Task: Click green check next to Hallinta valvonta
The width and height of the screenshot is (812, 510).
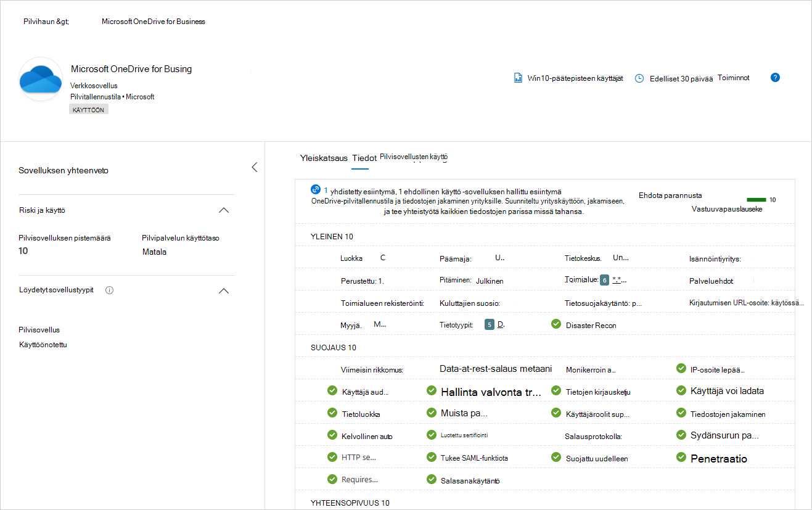Action: (432, 390)
